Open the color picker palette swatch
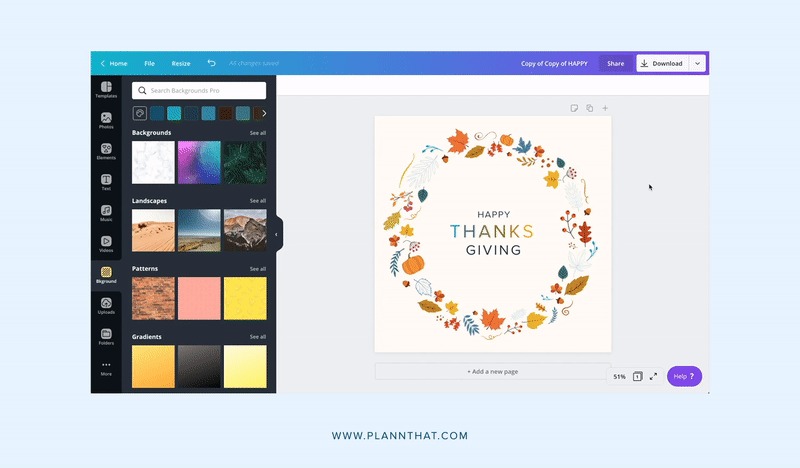 140,114
